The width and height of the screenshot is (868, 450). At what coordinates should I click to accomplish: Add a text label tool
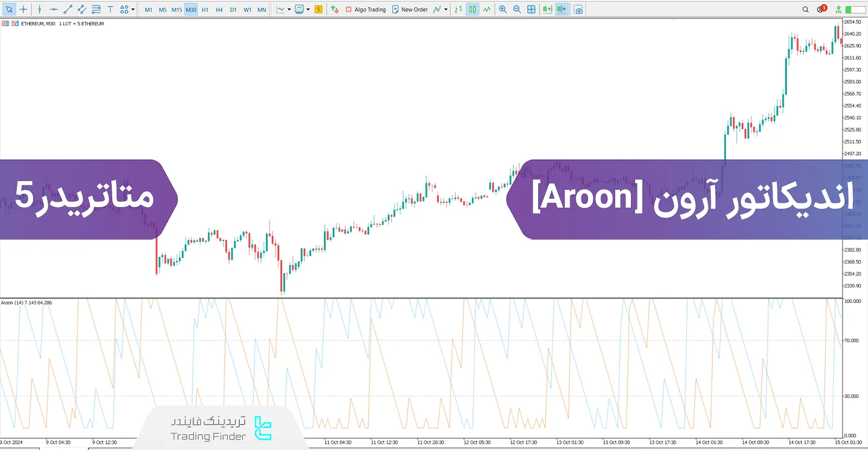click(x=110, y=9)
